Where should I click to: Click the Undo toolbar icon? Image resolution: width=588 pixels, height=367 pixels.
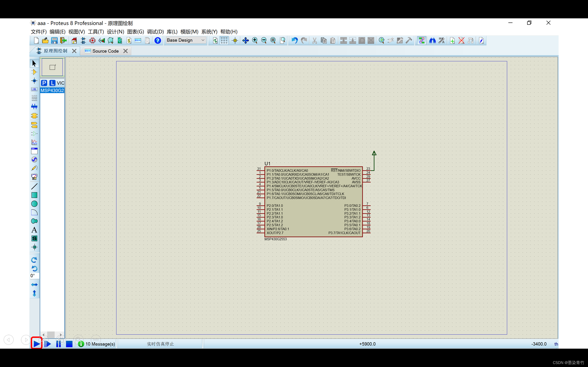coord(294,41)
